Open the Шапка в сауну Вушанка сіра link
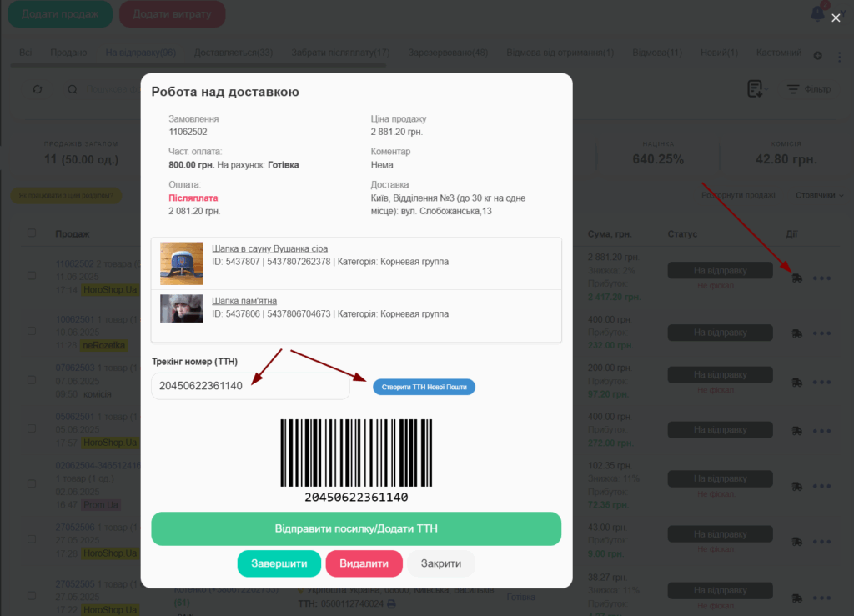 (269, 248)
